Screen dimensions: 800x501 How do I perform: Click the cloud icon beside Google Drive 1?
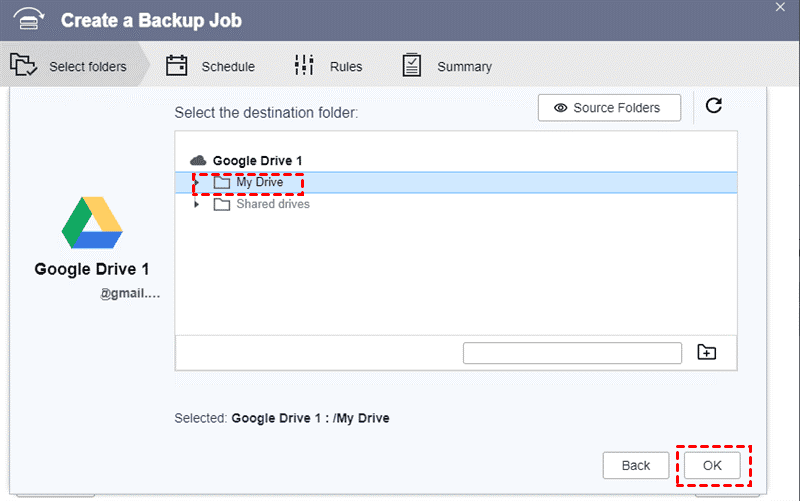tap(198, 160)
